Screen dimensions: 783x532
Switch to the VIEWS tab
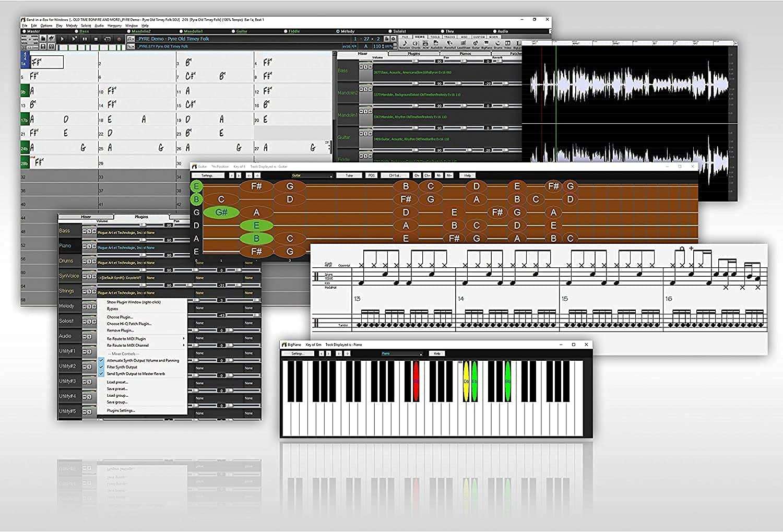[x=420, y=37]
